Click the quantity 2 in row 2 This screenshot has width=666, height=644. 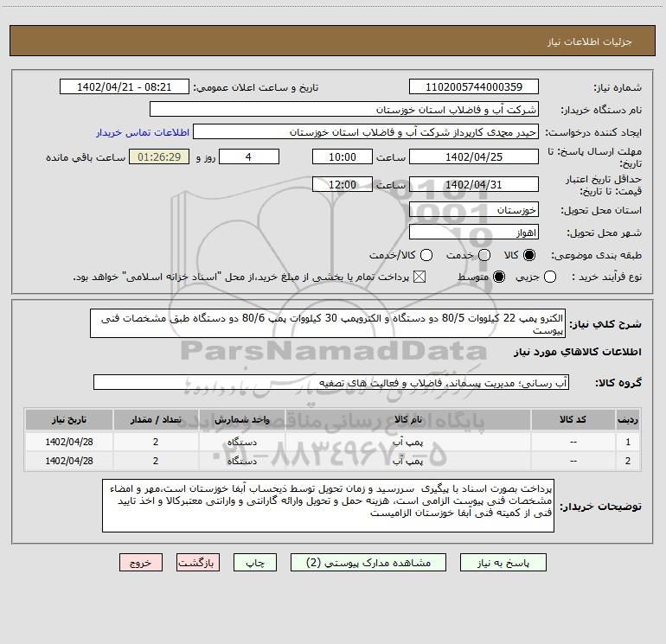156,461
